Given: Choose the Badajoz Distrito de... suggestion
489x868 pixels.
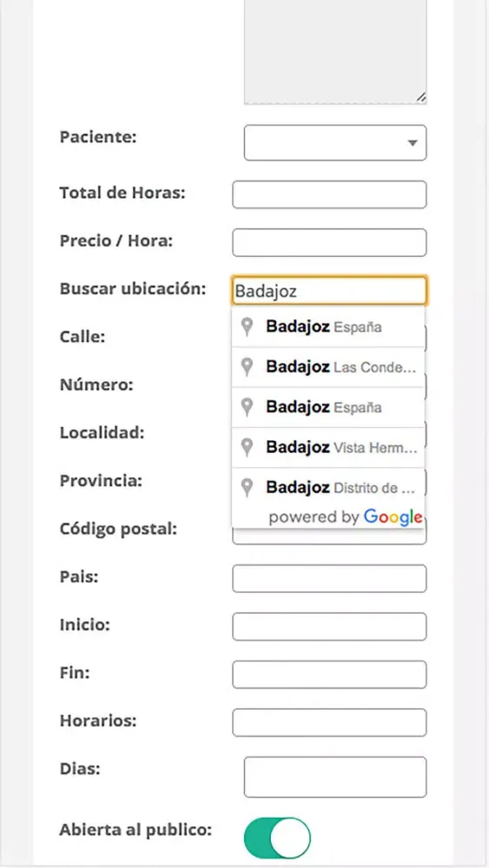Looking at the screenshot, I should point(328,488).
